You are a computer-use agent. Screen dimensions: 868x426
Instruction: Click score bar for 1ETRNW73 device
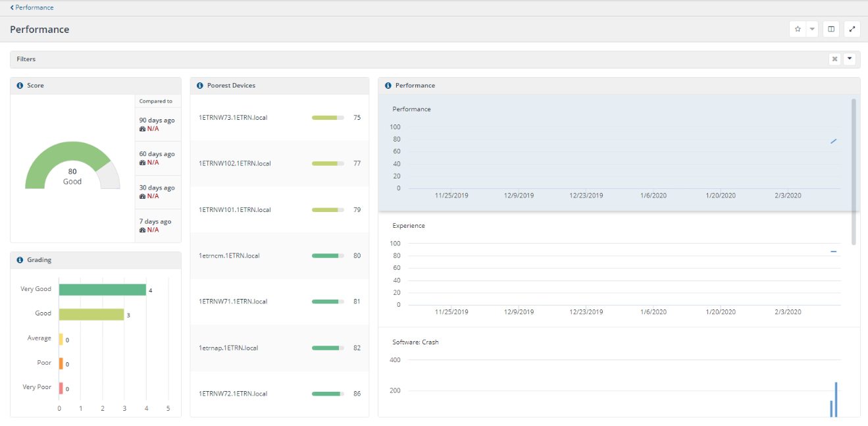[328, 118]
